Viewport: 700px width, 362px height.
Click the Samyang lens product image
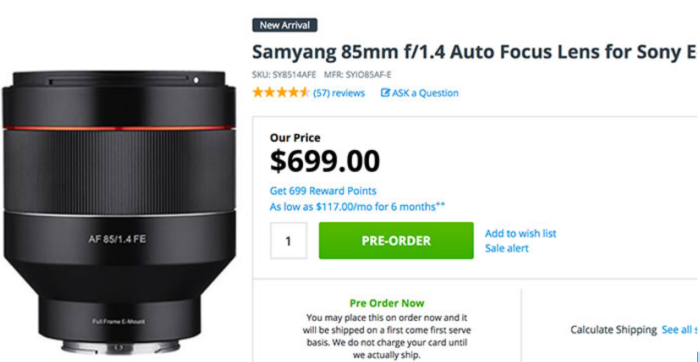[119, 212]
